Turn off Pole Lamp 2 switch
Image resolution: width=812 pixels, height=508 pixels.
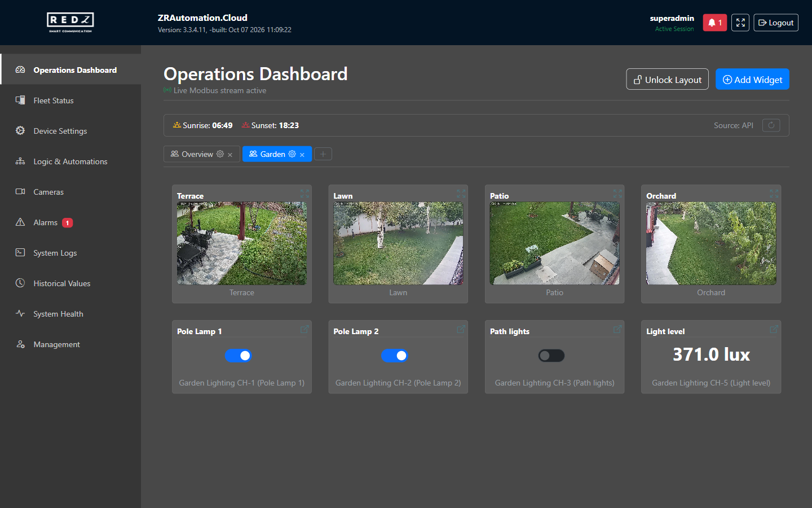click(x=395, y=356)
